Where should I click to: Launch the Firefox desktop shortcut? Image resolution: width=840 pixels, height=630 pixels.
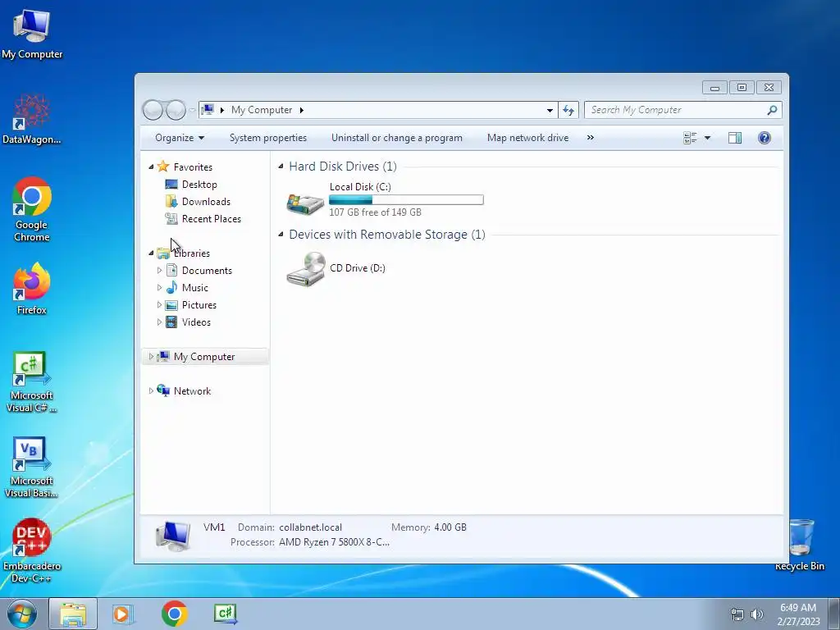pos(32,288)
